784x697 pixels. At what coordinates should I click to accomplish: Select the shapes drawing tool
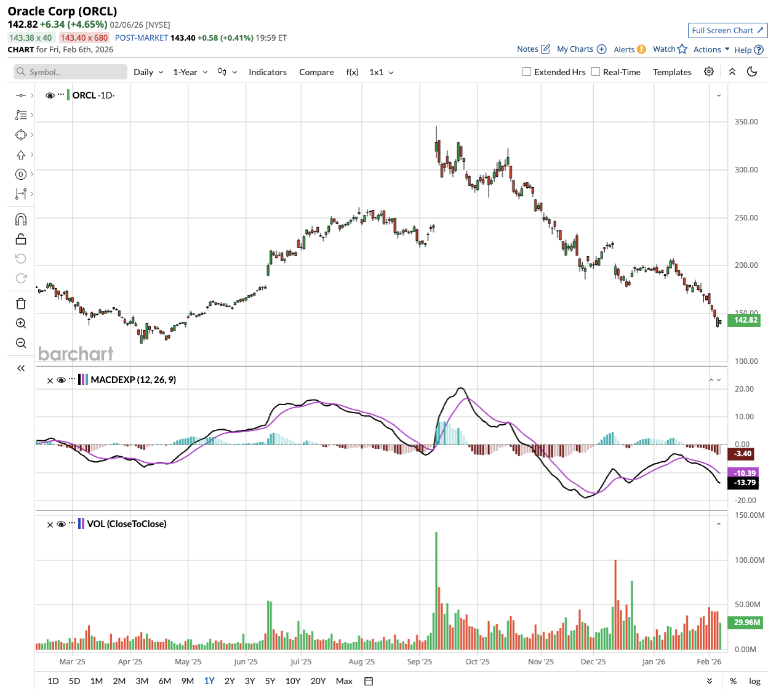pos(20,135)
